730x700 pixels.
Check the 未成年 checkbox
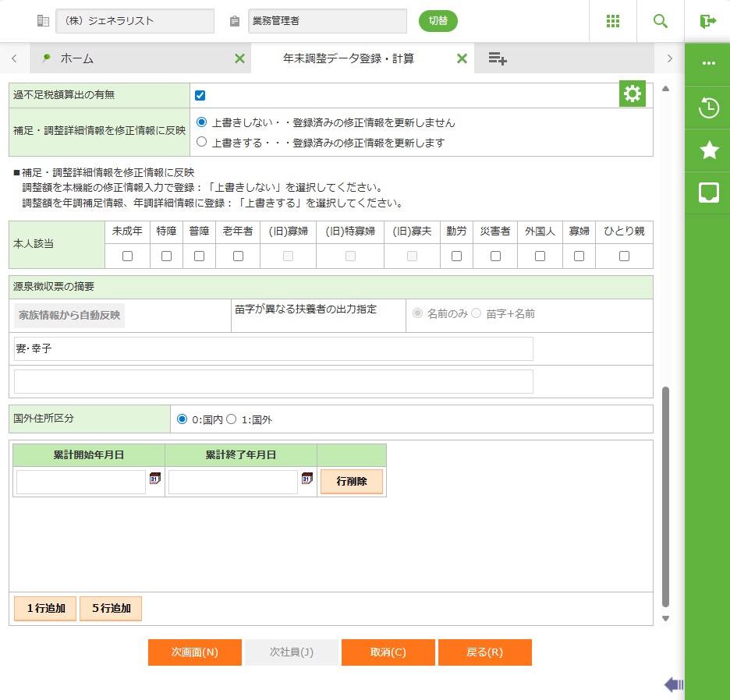tap(128, 256)
